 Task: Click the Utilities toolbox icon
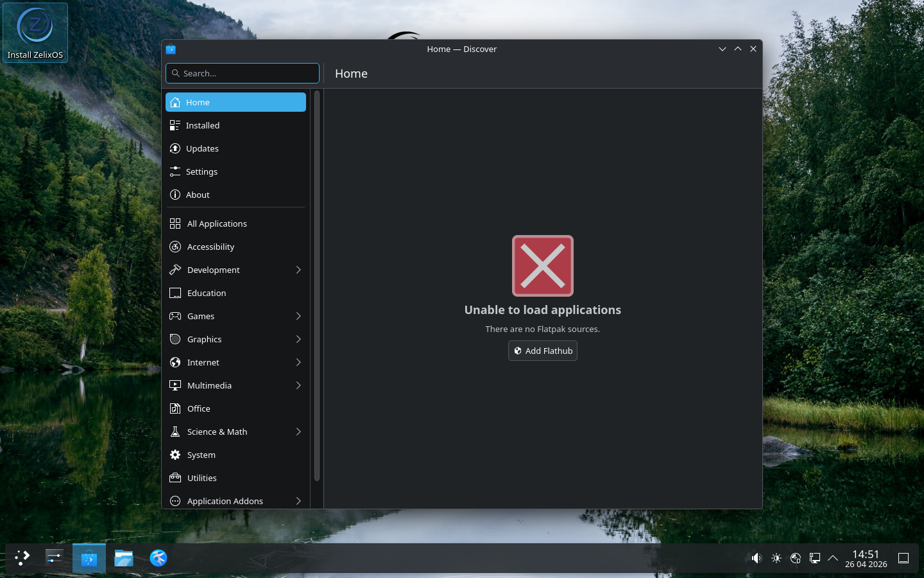[x=175, y=478]
